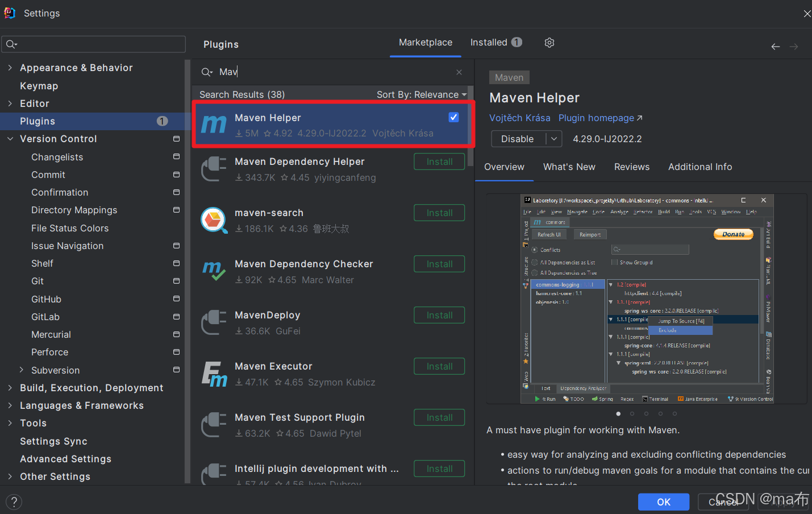Go forward with the right arrow
This screenshot has height=514, width=812.
(x=794, y=47)
